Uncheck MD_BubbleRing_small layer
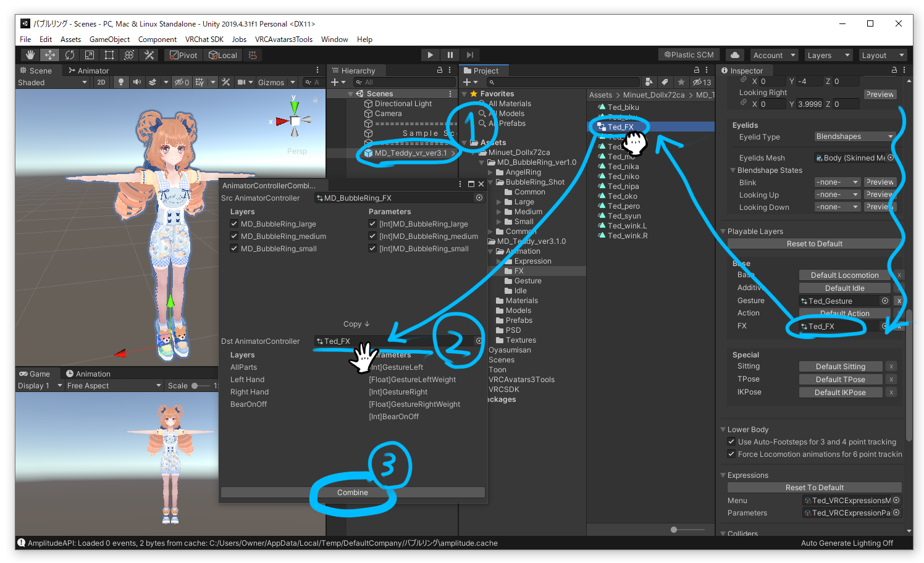924x563 pixels. pyautogui.click(x=234, y=248)
